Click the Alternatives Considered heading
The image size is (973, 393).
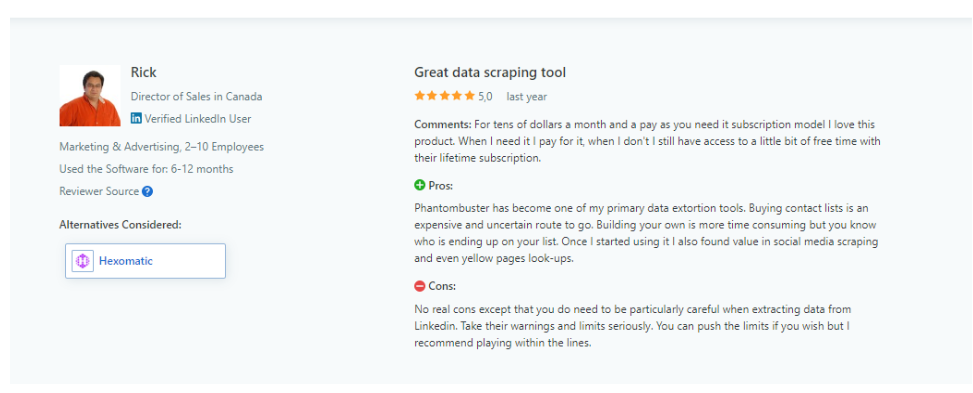tap(120, 225)
